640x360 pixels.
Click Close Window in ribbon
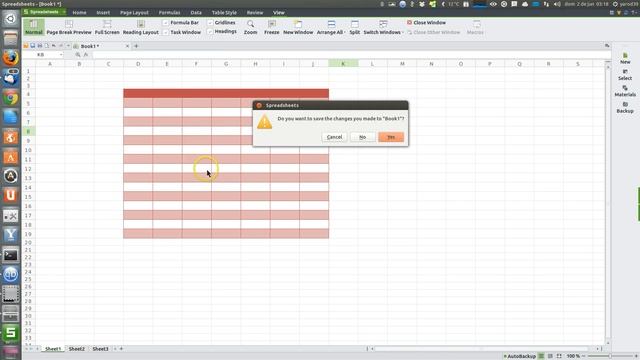pos(426,22)
